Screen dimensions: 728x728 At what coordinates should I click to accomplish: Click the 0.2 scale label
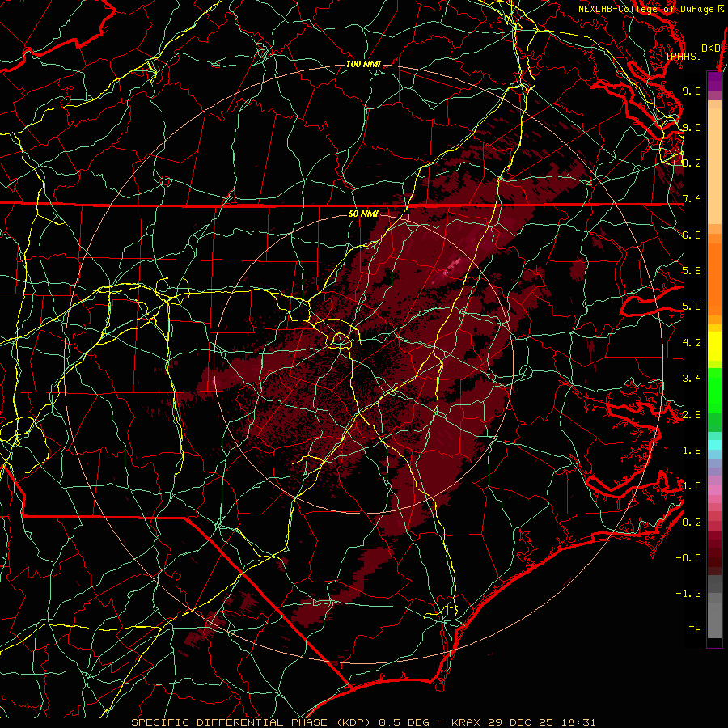point(692,523)
